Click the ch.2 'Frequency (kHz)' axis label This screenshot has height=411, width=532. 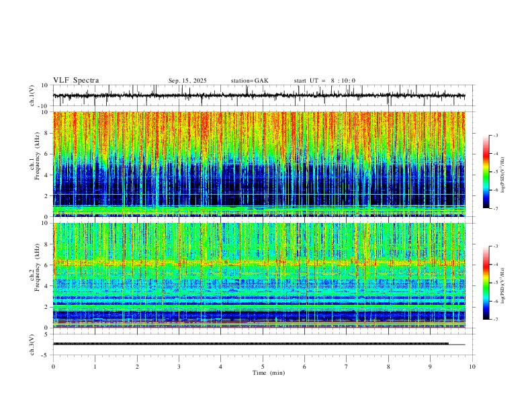point(37,267)
